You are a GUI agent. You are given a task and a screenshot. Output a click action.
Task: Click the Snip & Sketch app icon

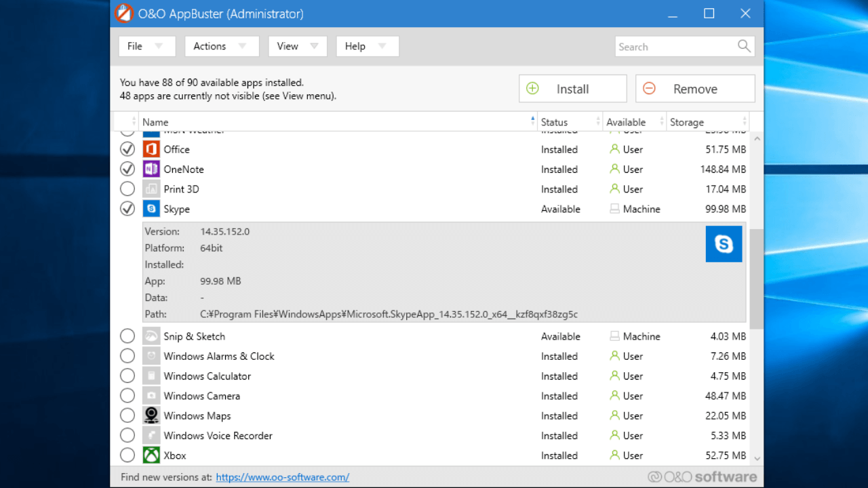click(x=151, y=336)
